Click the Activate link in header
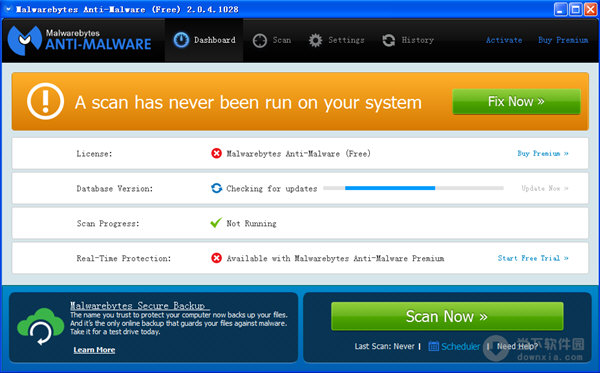Image resolution: width=600 pixels, height=373 pixels. (x=504, y=40)
